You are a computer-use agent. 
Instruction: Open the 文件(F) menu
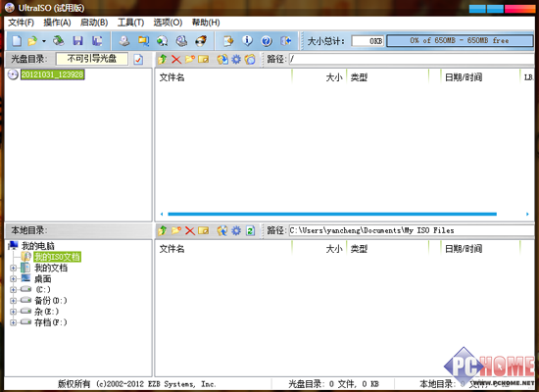click(x=21, y=23)
